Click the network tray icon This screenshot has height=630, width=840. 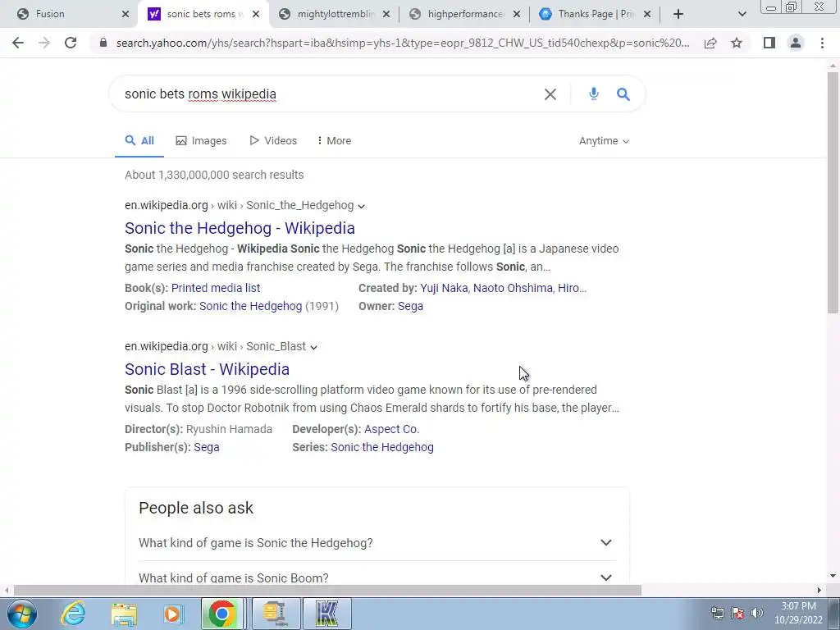click(x=717, y=613)
